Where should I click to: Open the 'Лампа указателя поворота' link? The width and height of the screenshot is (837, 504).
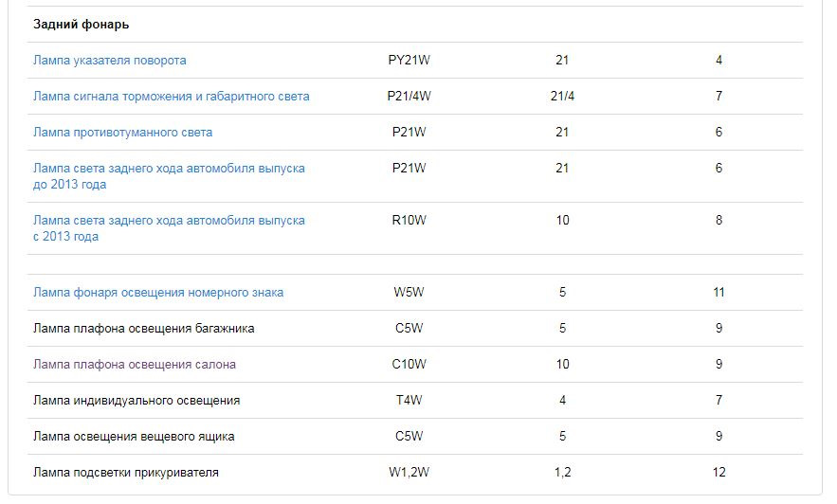coord(109,60)
